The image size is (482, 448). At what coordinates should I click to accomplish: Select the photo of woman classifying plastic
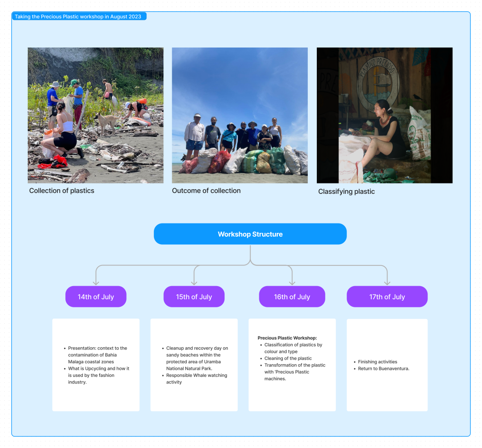384,115
